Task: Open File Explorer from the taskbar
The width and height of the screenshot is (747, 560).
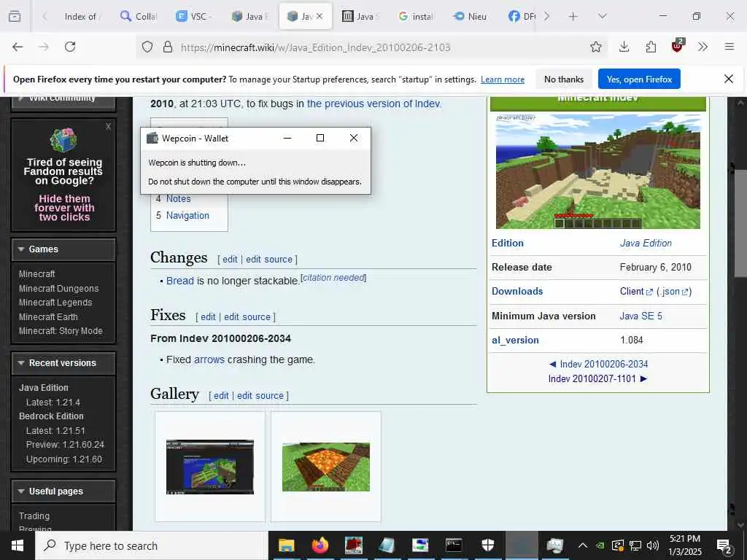Action: tap(286, 545)
